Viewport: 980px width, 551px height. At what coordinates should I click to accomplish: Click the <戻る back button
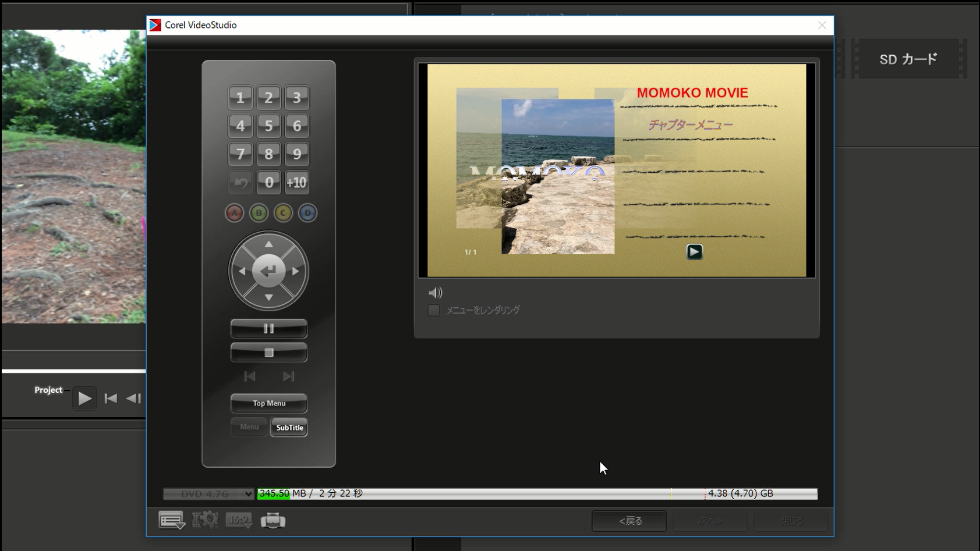629,521
